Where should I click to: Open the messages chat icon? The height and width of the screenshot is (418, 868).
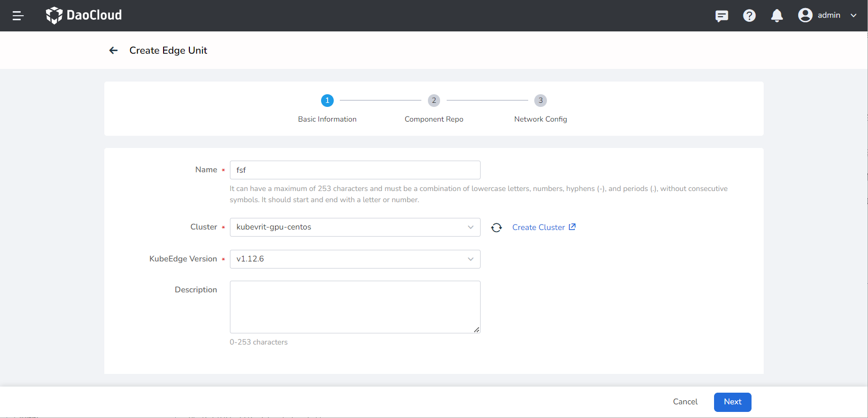point(722,16)
